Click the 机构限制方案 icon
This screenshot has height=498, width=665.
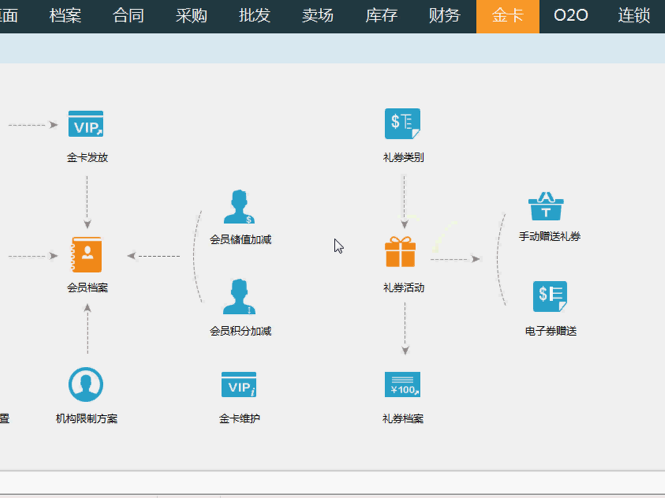pos(86,385)
